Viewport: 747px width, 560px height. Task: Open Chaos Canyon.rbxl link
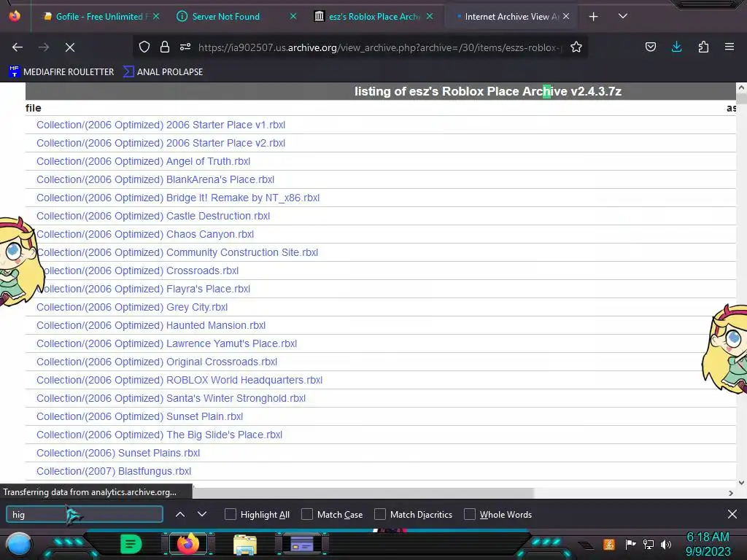145,234
